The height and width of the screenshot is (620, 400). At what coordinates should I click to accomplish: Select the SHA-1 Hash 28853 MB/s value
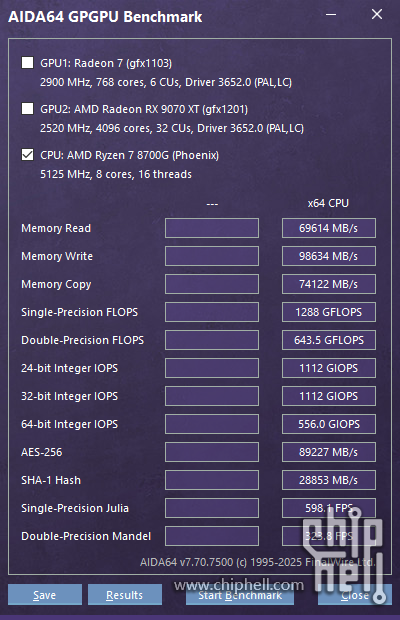click(329, 480)
